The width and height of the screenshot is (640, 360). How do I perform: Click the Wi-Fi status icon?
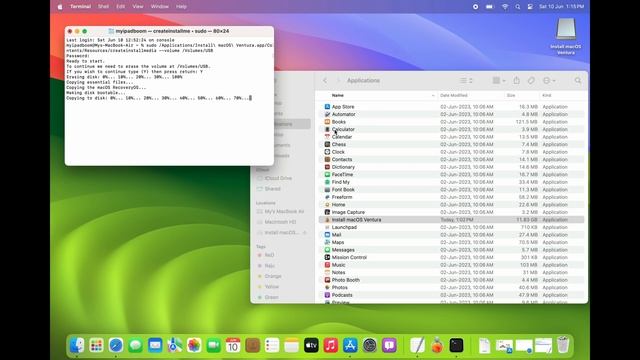point(505,7)
